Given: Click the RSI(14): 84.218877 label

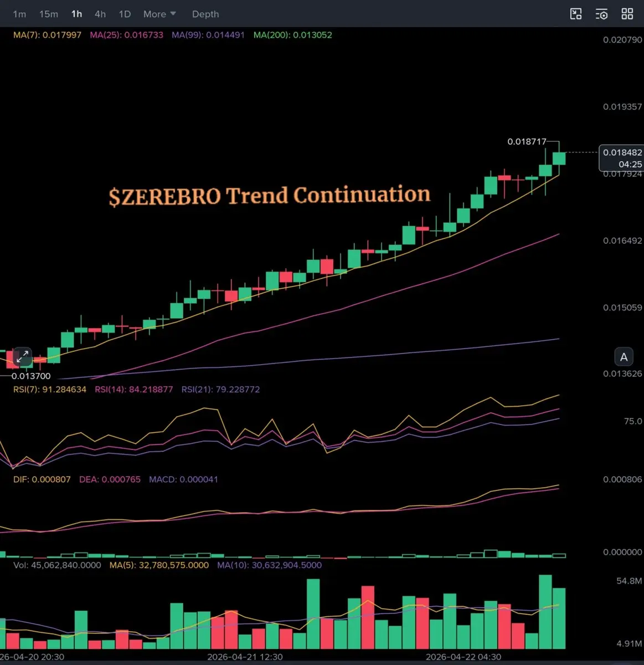Looking at the screenshot, I should tap(134, 390).
